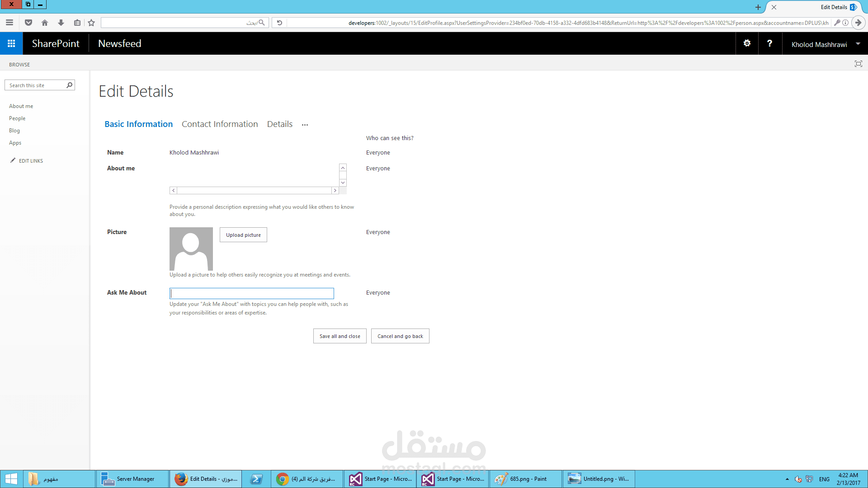Viewport: 868px width, 488px height.
Task: Bookmark page with the star icon
Action: click(x=91, y=23)
